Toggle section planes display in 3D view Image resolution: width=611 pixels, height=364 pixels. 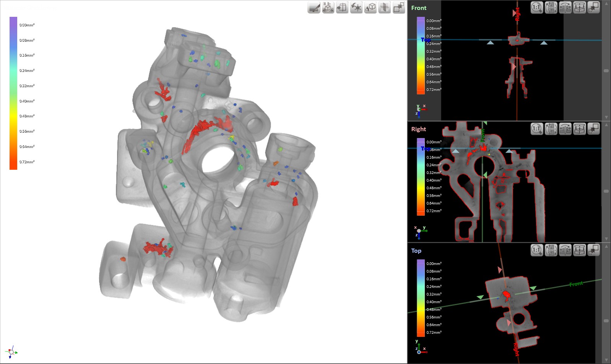pos(385,8)
